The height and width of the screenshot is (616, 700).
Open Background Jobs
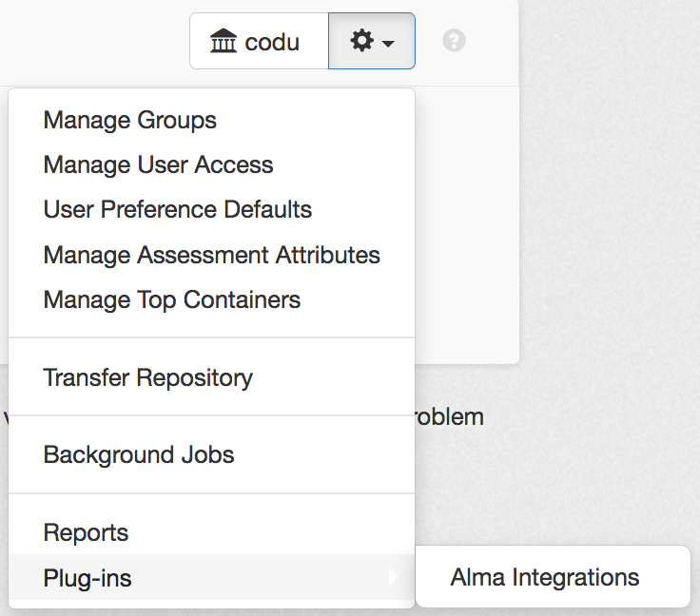pyautogui.click(x=139, y=455)
